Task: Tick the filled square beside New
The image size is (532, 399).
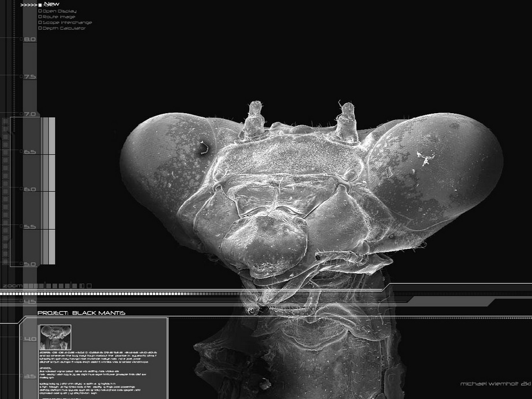Action: 40,5
